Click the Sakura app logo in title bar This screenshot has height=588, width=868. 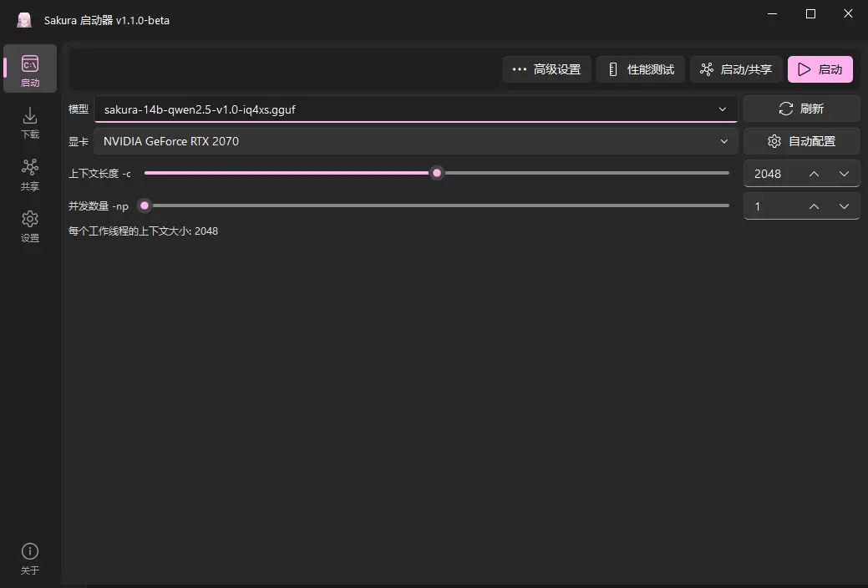(x=24, y=19)
